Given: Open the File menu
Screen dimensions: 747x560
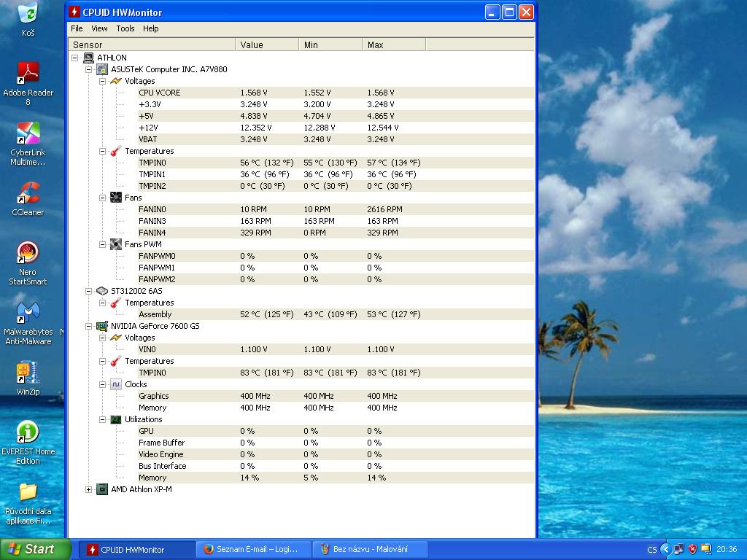Looking at the screenshot, I should pyautogui.click(x=77, y=28).
